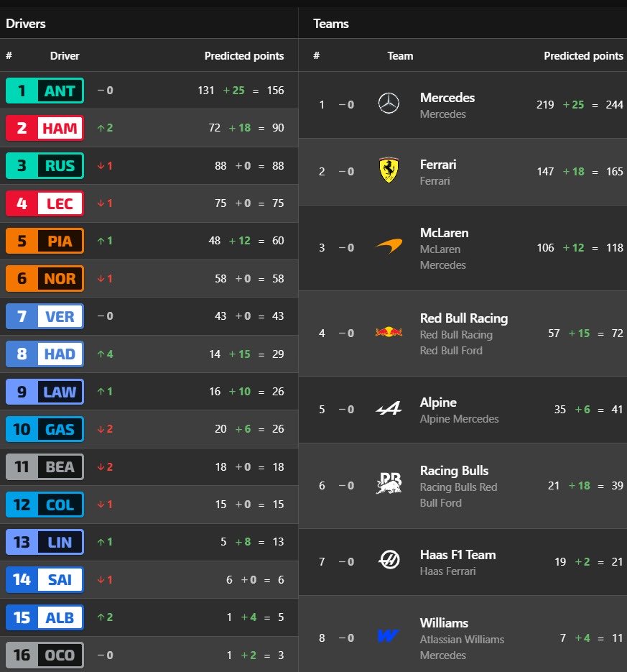
Task: Click HAM's total of 90 points
Action: pos(278,128)
